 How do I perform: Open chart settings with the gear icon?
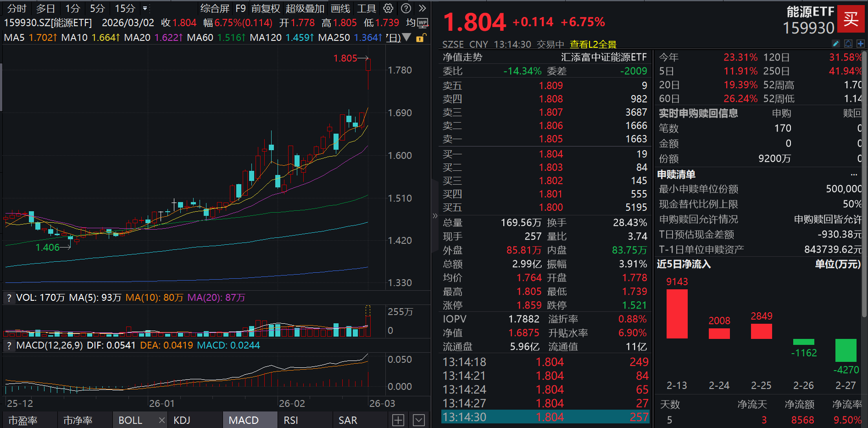388,8
